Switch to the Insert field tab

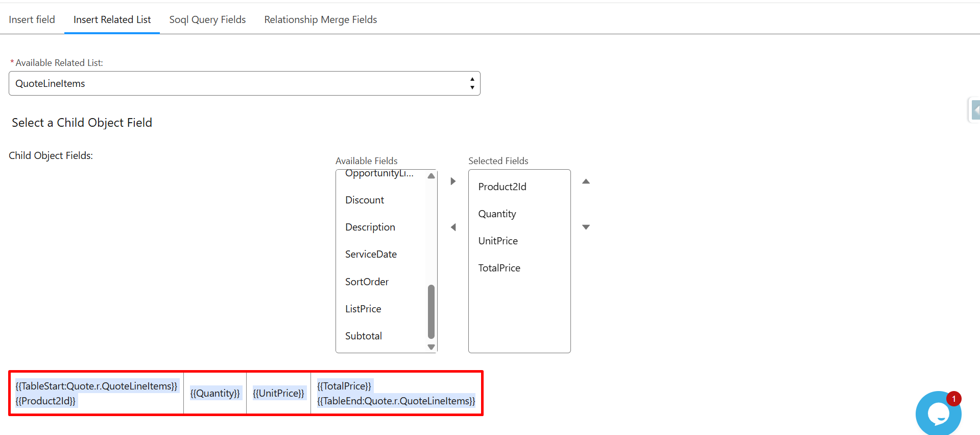click(x=32, y=19)
